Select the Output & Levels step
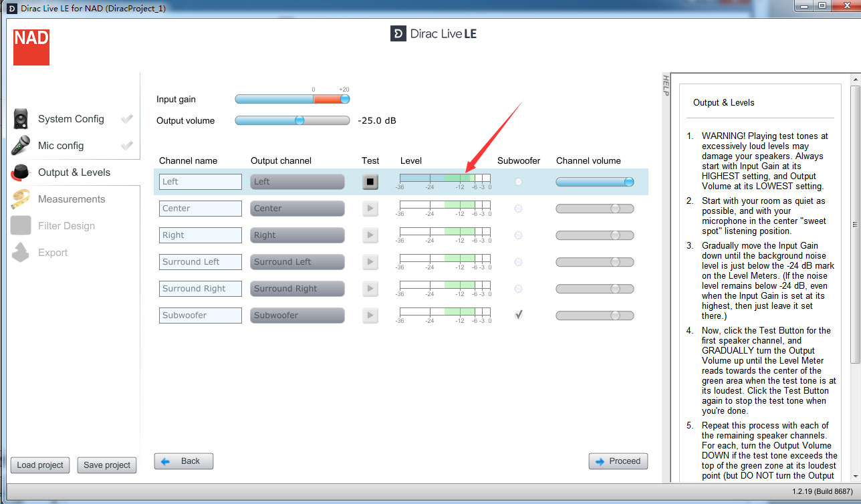This screenshot has height=504, width=861. (74, 172)
